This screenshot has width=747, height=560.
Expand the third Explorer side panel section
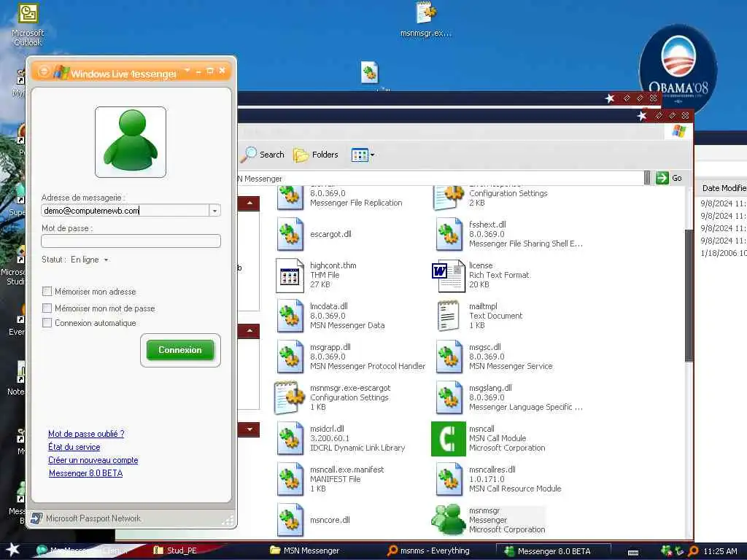(249, 429)
